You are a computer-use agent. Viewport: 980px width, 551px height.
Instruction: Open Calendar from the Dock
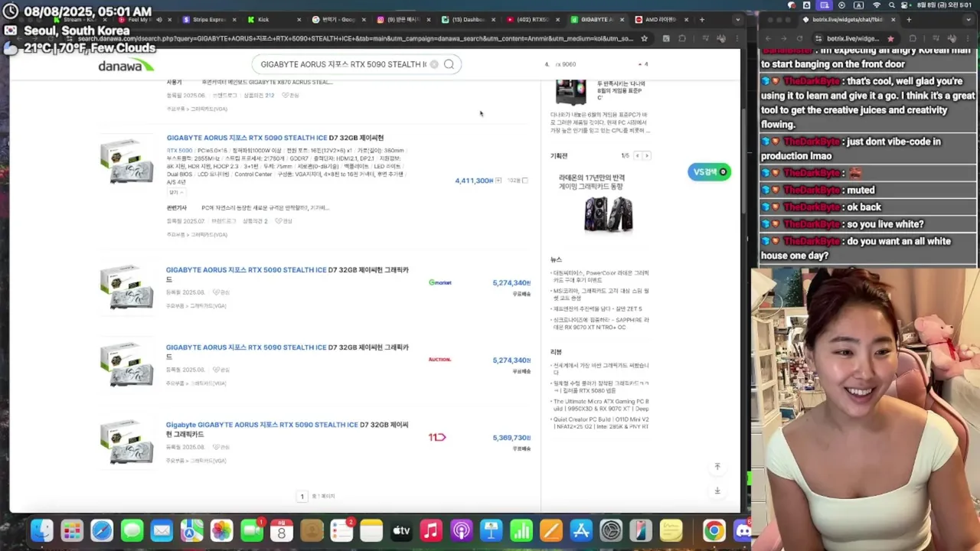point(281,530)
